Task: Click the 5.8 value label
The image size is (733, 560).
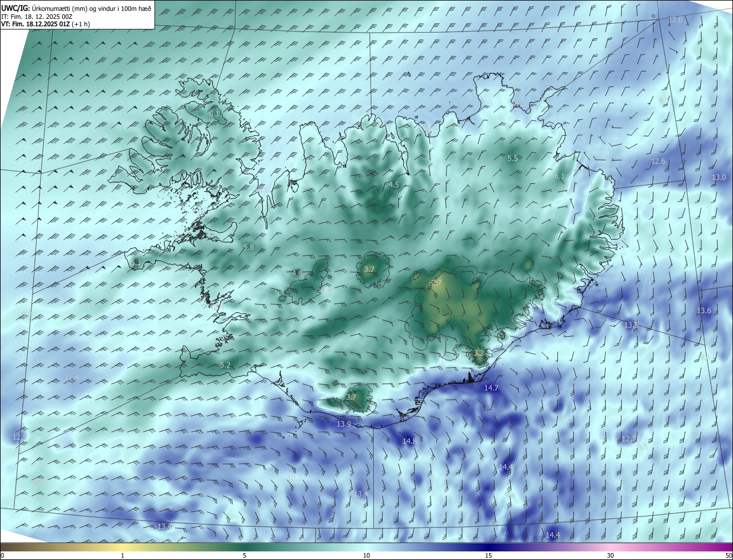Action: coord(249,247)
